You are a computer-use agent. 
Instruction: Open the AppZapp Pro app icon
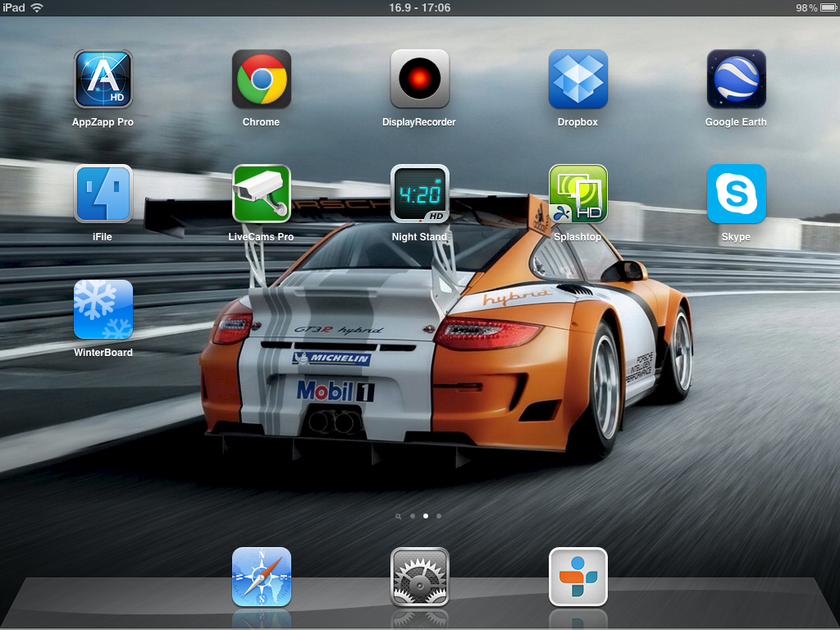(103, 79)
